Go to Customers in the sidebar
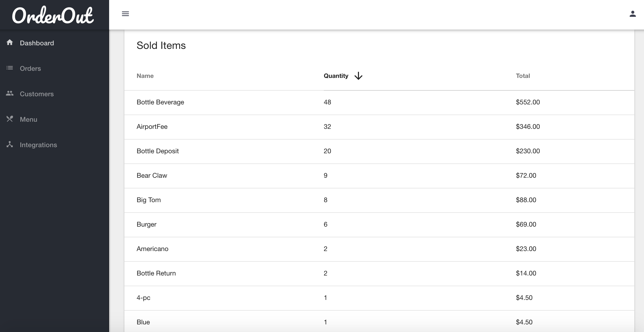 click(x=37, y=94)
